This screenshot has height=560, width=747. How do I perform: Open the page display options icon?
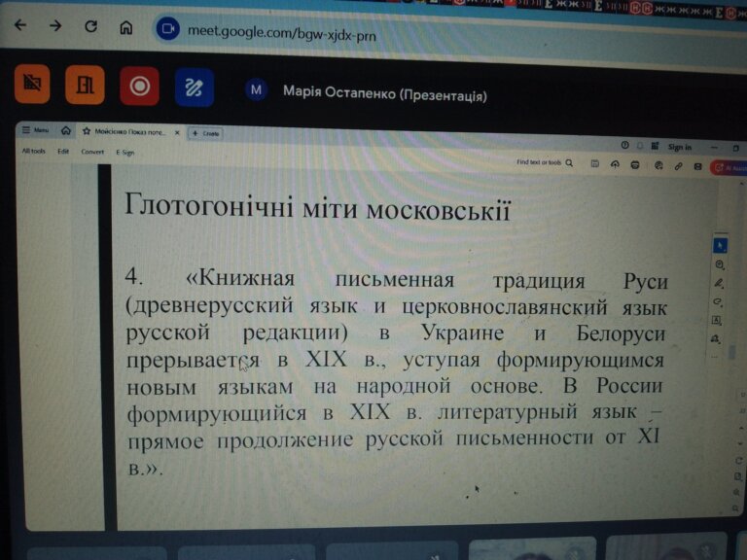738,476
